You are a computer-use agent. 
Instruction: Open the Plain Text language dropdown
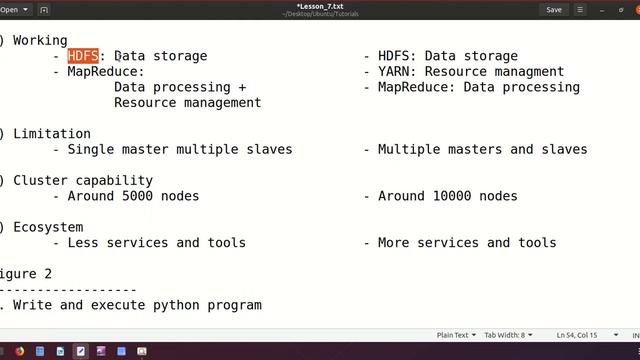[x=456, y=335]
